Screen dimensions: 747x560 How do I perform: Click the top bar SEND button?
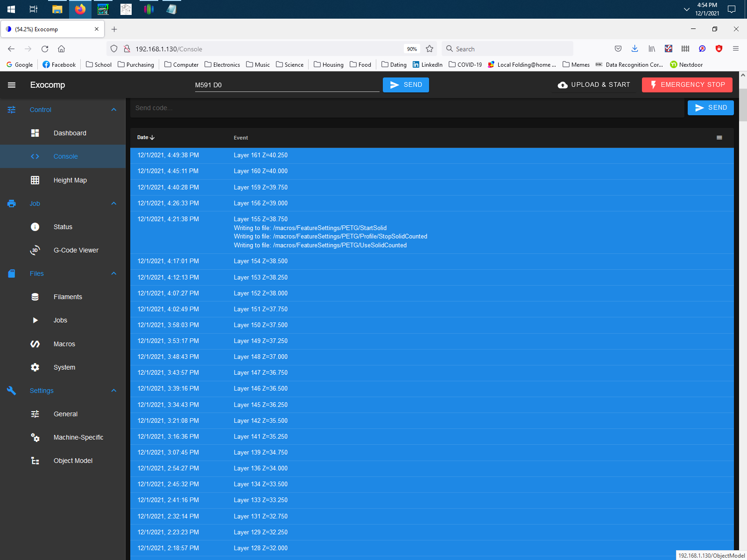tap(406, 85)
